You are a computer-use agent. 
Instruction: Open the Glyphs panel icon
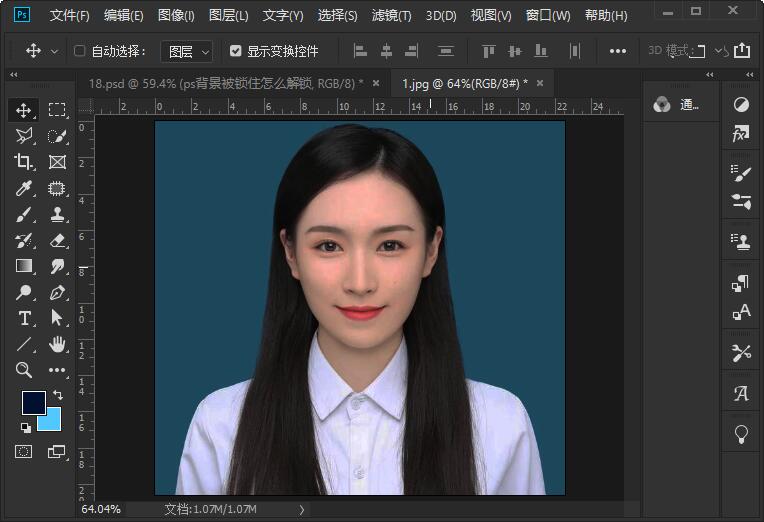click(x=741, y=393)
